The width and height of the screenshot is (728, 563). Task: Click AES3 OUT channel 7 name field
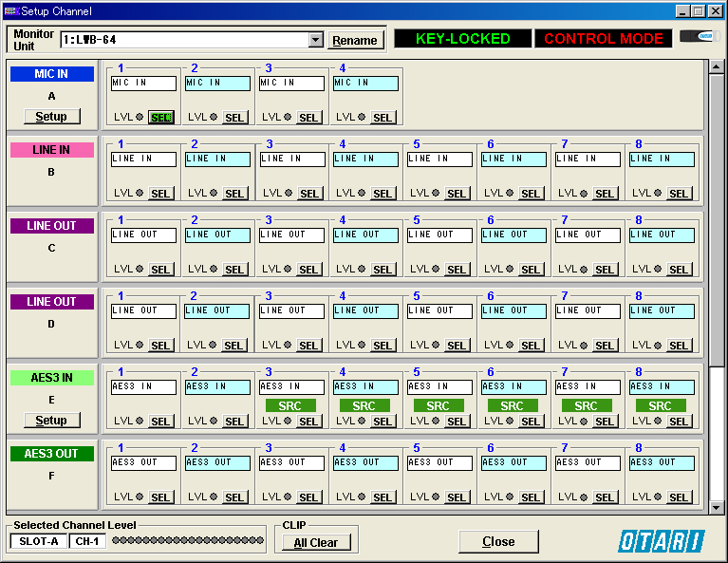coord(588,463)
